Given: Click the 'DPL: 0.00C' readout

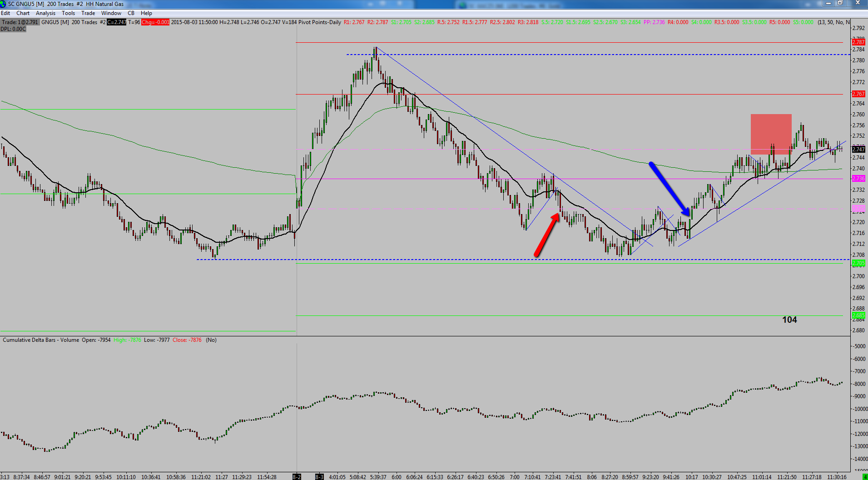Looking at the screenshot, I should pyautogui.click(x=13, y=29).
